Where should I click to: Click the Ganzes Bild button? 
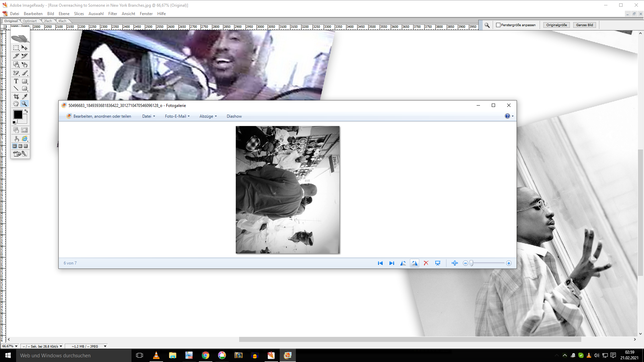click(x=584, y=25)
